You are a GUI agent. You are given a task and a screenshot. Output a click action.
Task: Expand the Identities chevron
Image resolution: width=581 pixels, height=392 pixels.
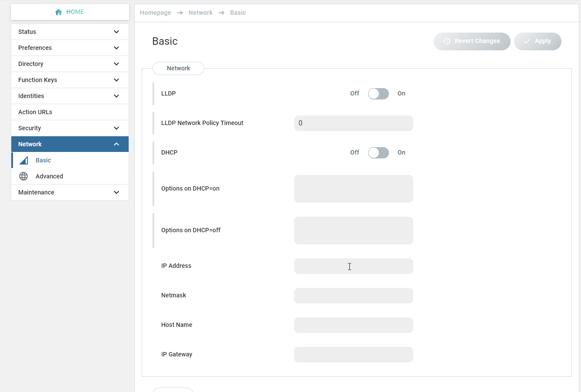(x=116, y=96)
